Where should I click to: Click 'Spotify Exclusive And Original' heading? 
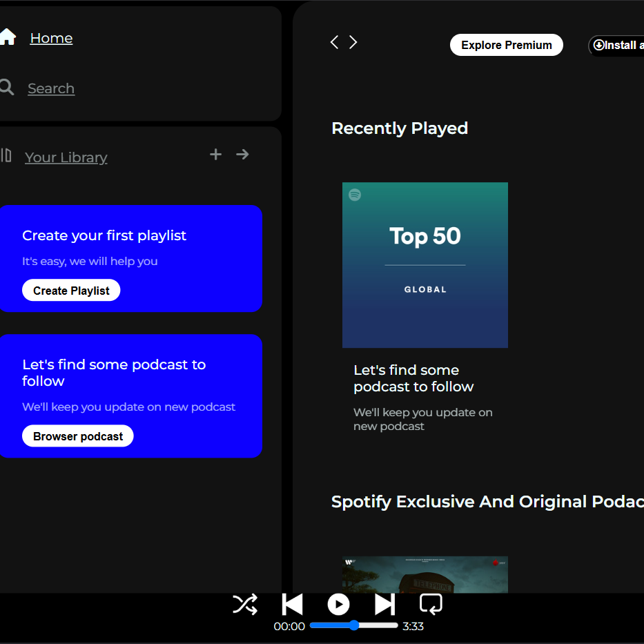click(487, 502)
